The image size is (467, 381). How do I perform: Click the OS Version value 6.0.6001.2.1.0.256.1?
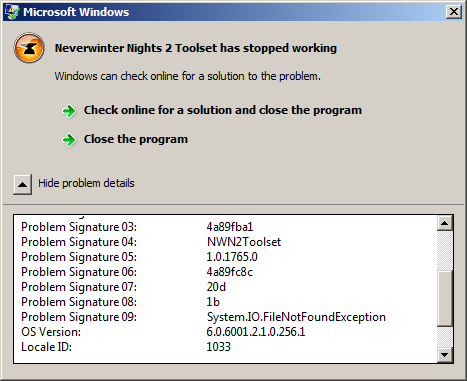256,332
